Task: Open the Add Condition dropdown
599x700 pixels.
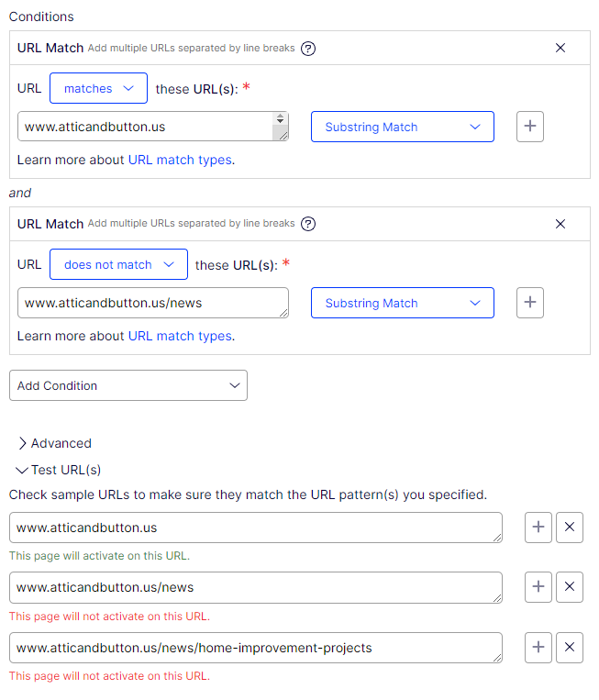Action: [128, 385]
